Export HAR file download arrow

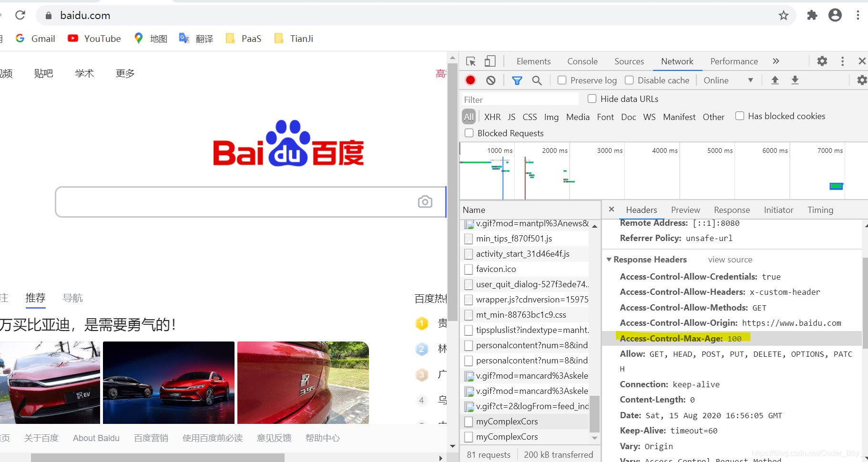pos(795,80)
